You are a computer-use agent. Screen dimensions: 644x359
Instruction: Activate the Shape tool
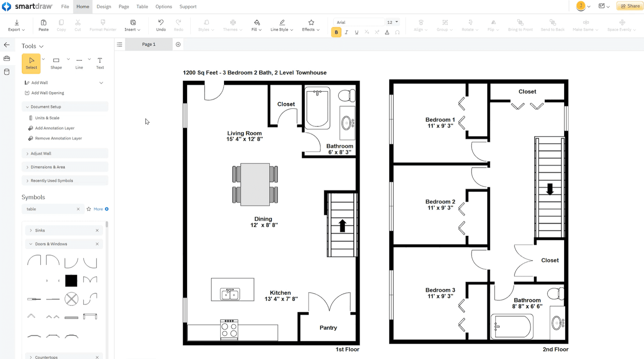(56, 63)
